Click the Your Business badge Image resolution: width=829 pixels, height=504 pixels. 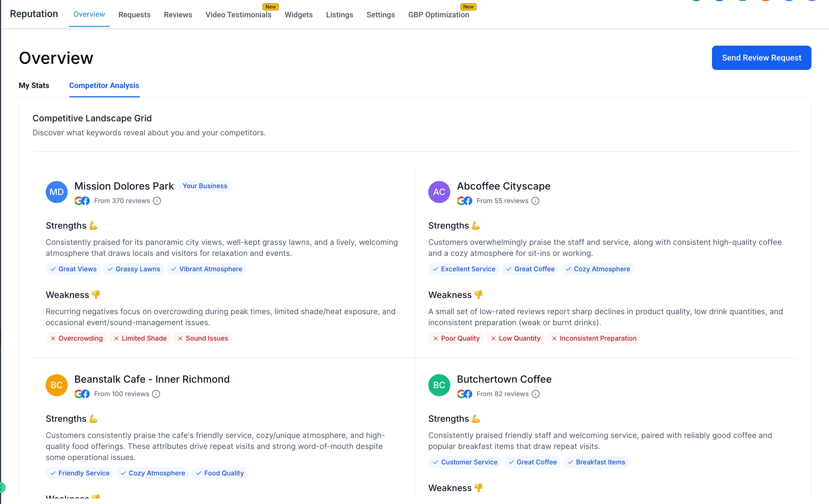pos(204,186)
